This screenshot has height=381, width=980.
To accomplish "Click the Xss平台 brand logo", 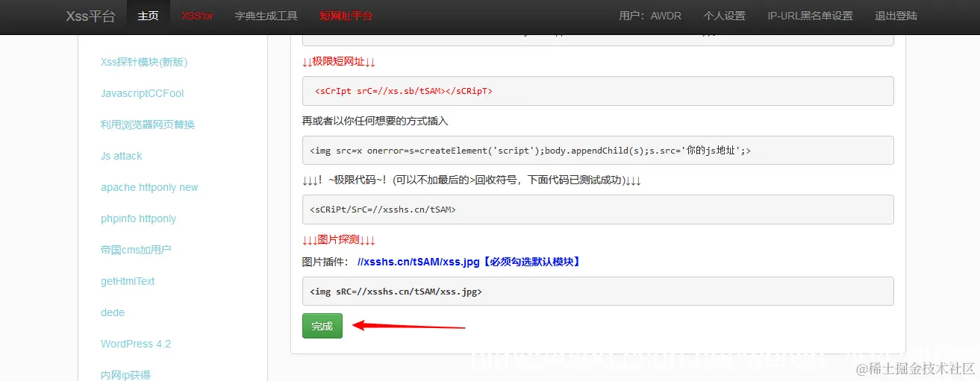I will pyautogui.click(x=90, y=16).
